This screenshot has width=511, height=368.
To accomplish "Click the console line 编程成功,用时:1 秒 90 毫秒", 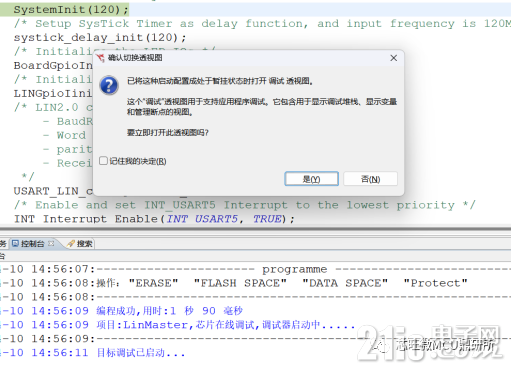I will coord(169,311).
